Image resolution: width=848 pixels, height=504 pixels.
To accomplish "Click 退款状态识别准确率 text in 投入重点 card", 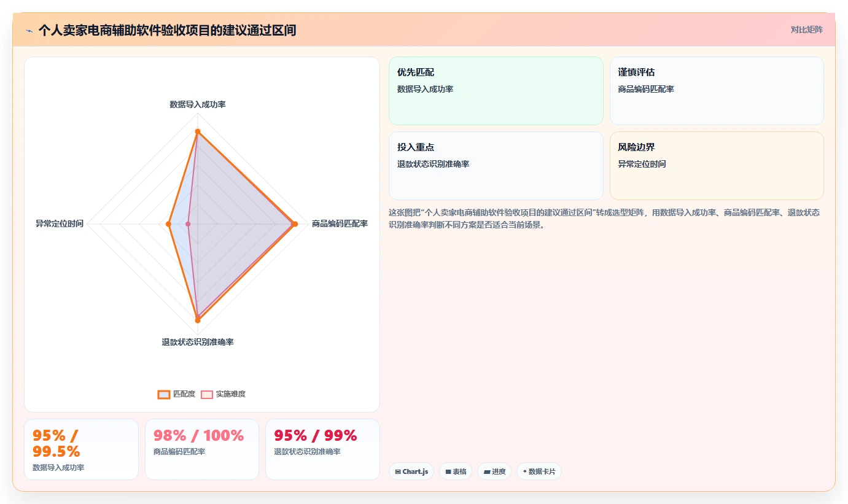I will point(434,164).
